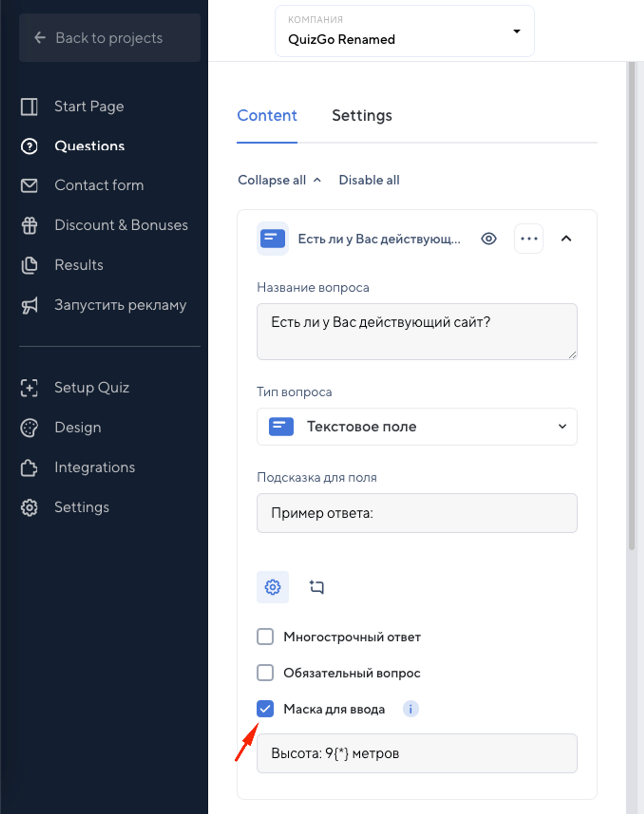Open Запустить рекламу in sidebar
The width and height of the screenshot is (644, 814).
(120, 305)
